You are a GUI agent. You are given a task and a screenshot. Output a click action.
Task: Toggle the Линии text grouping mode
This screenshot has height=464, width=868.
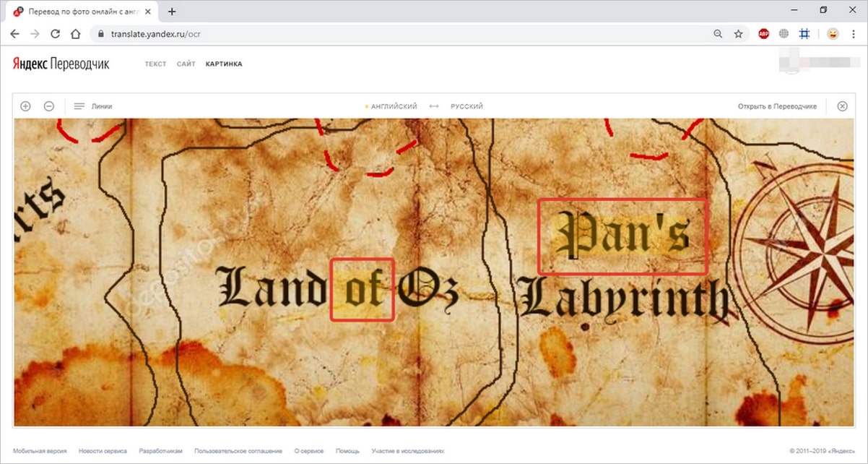pyautogui.click(x=93, y=106)
